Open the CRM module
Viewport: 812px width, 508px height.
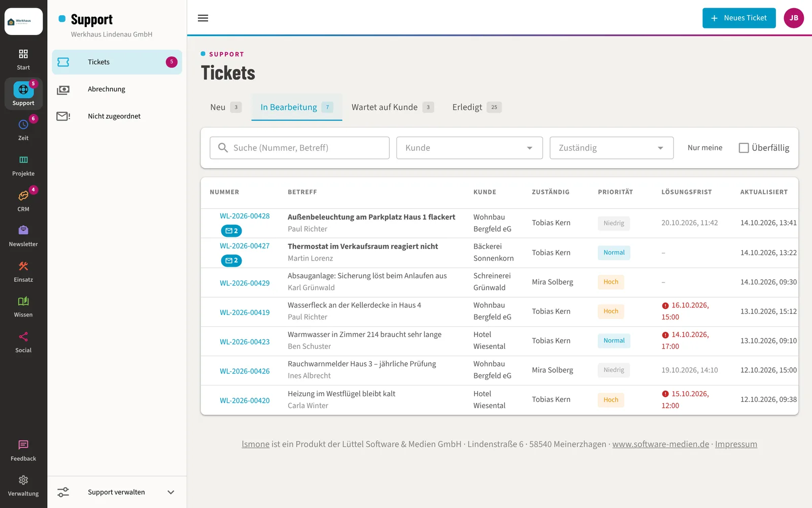point(23,201)
